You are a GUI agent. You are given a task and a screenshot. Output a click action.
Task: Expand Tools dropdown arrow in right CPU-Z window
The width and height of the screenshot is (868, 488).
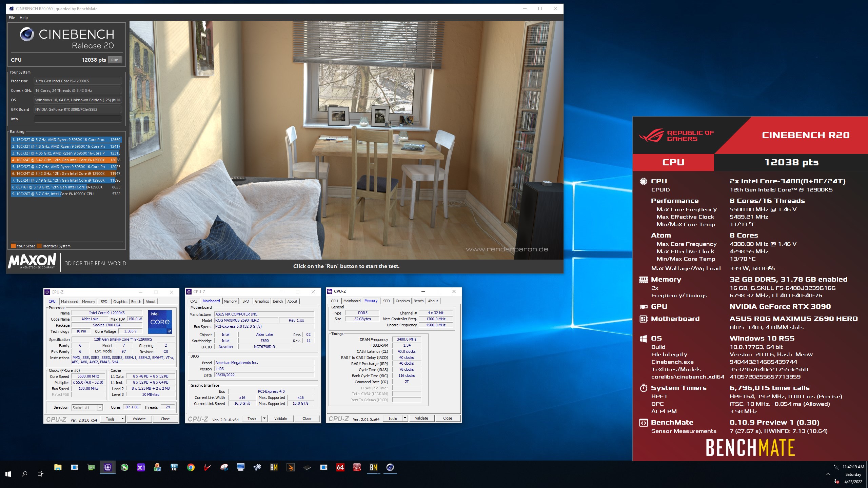click(405, 418)
